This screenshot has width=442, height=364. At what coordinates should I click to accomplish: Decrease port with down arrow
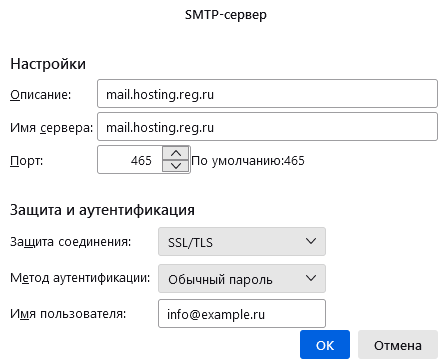coord(176,166)
